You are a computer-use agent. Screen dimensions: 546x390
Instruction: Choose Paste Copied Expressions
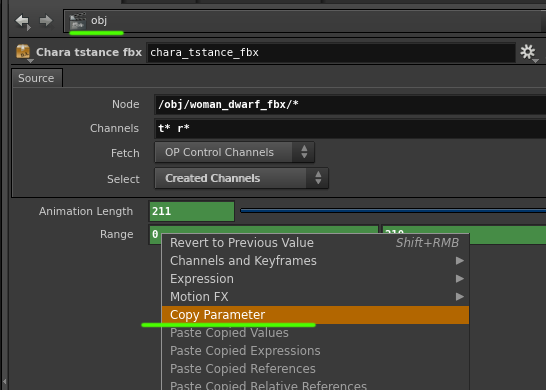coord(315,351)
